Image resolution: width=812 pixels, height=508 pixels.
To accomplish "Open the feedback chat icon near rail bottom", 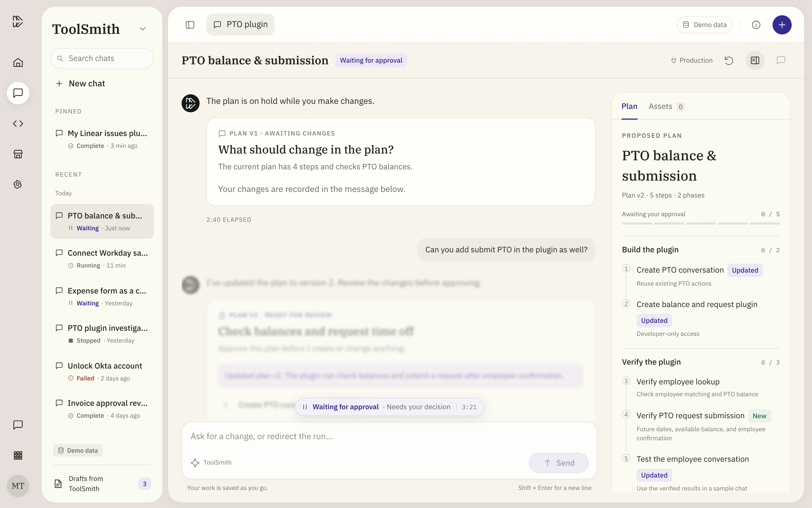I will (18, 425).
